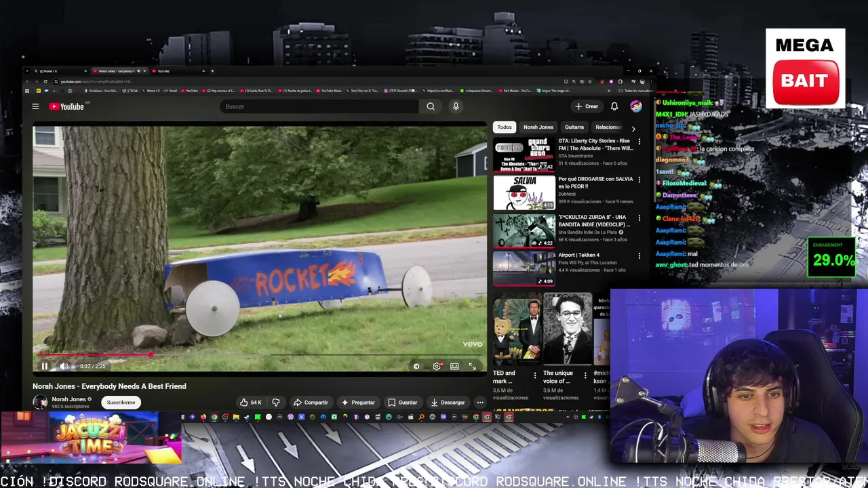
Task: Open the Airport Tekken 4 video
Action: 524,269
